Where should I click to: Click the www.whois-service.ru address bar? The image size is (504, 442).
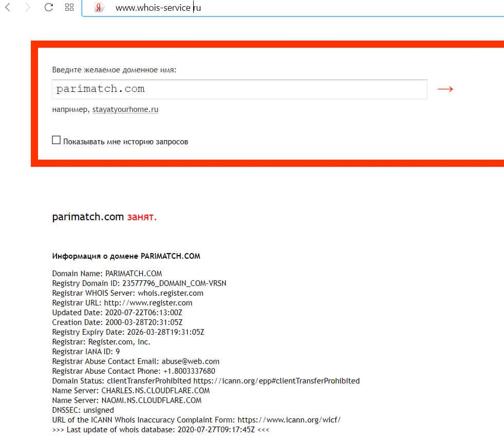point(293,8)
